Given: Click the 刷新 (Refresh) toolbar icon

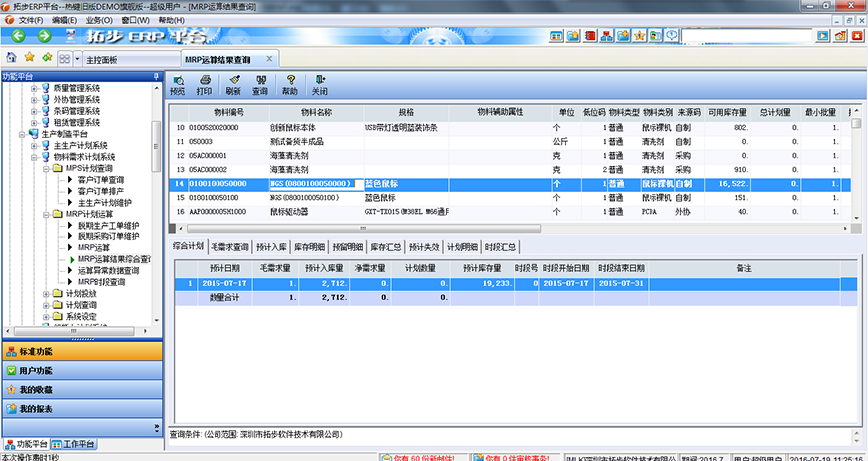Looking at the screenshot, I should [233, 84].
